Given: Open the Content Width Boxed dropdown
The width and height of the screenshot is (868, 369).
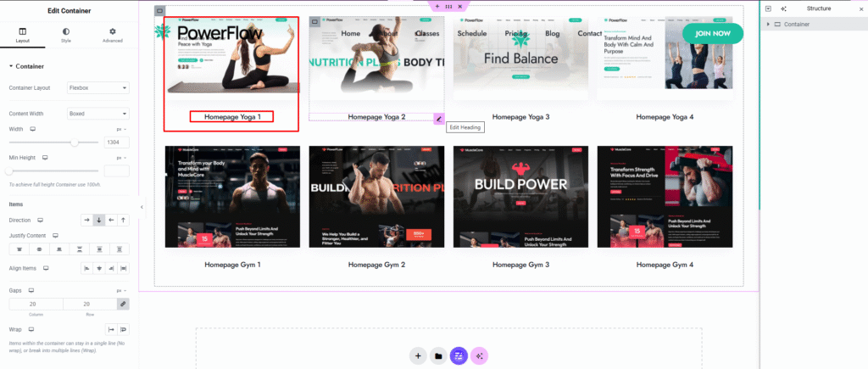Looking at the screenshot, I should 97,114.
